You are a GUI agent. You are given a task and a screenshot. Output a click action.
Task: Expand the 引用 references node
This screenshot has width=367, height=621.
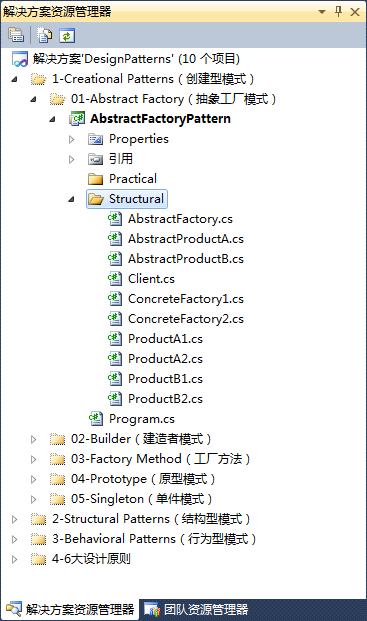[72, 159]
